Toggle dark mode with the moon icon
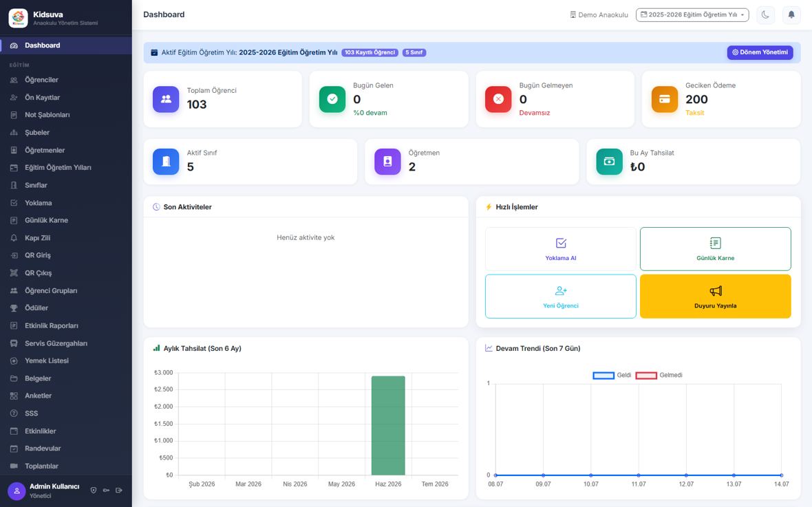Image resolution: width=812 pixels, height=507 pixels. 765,15
